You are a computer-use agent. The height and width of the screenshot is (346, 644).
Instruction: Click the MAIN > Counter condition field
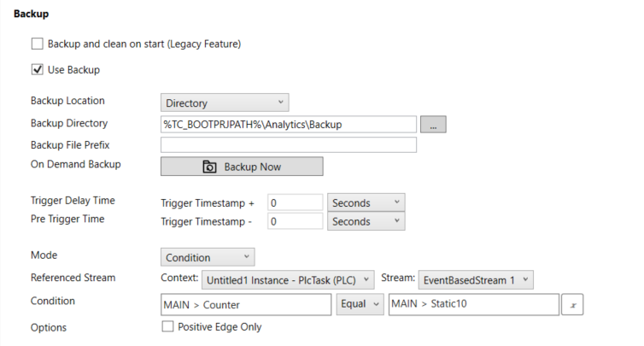tap(246, 304)
